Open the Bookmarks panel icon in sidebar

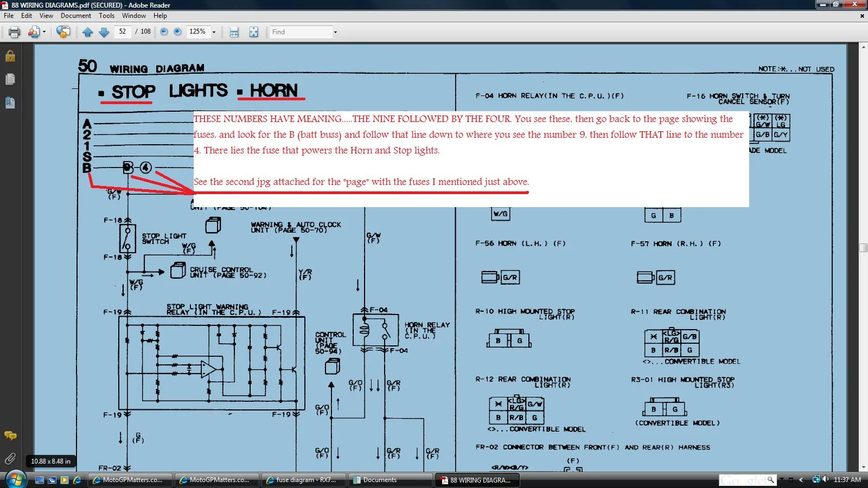(x=10, y=102)
